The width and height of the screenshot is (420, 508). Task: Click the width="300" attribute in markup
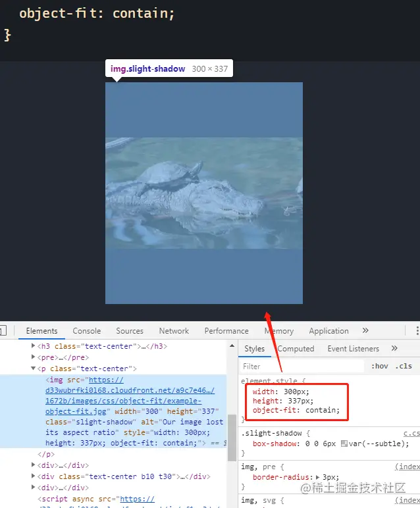pyautogui.click(x=138, y=411)
